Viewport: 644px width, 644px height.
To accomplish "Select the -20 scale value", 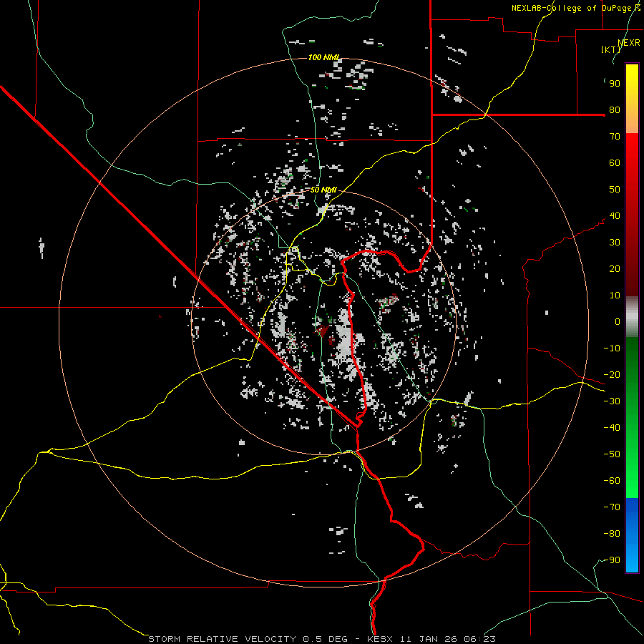I will [612, 375].
